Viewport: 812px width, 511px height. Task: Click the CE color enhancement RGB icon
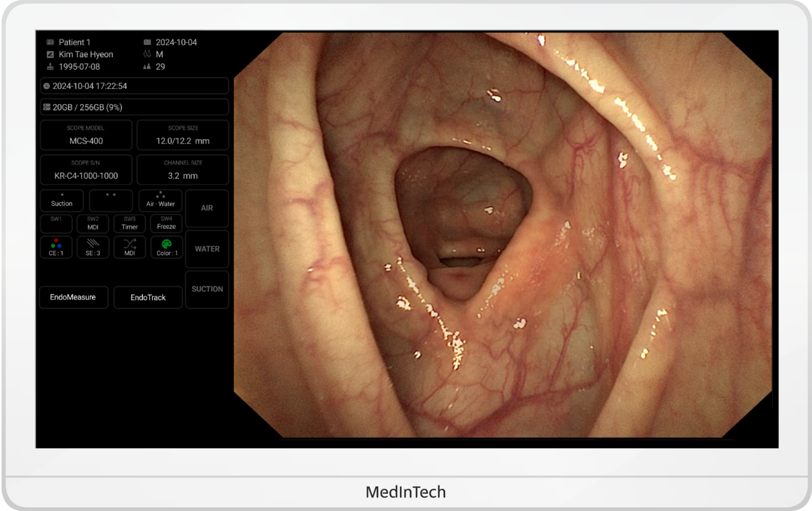57,244
